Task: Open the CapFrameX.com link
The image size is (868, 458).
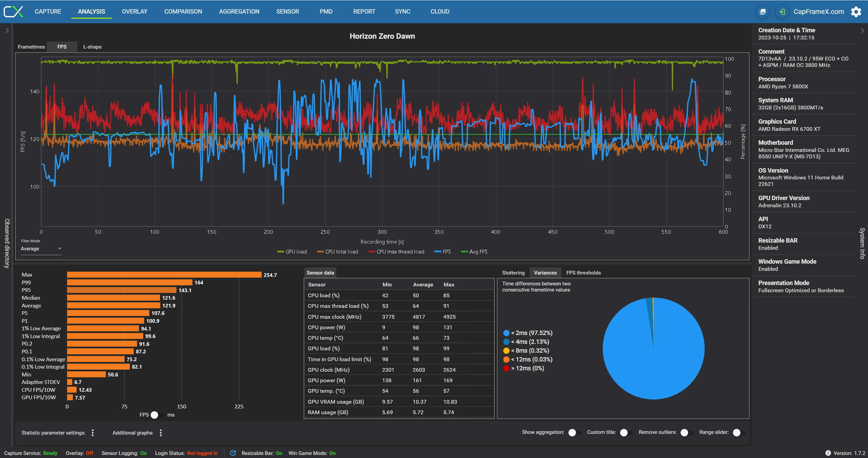Action: 818,12
